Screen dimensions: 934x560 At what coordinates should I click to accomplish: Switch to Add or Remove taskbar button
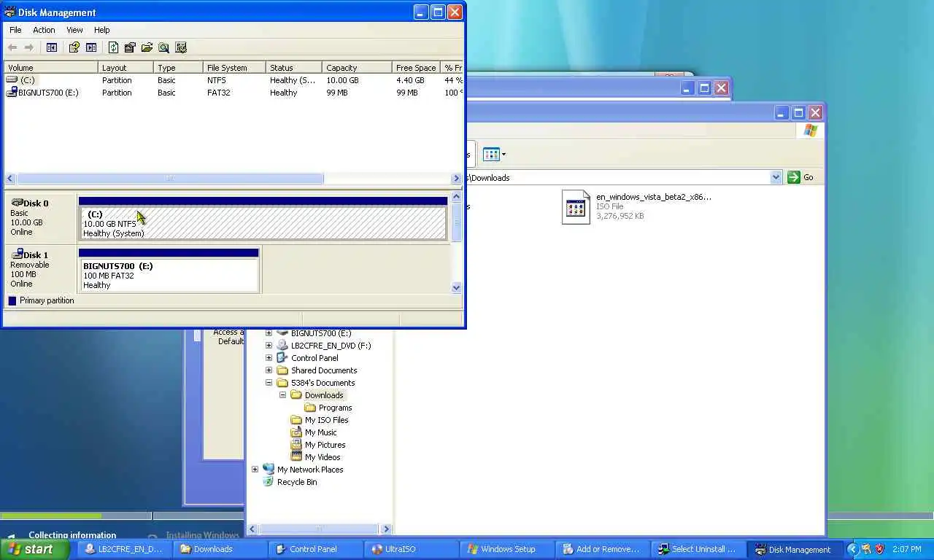[601, 549]
